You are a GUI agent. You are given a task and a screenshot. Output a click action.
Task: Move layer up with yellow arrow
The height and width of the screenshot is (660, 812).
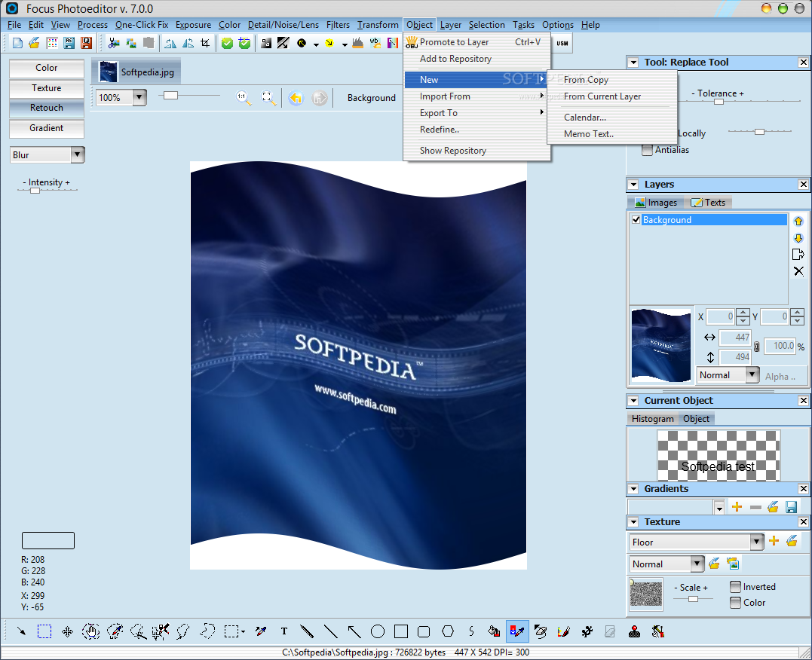click(x=798, y=221)
